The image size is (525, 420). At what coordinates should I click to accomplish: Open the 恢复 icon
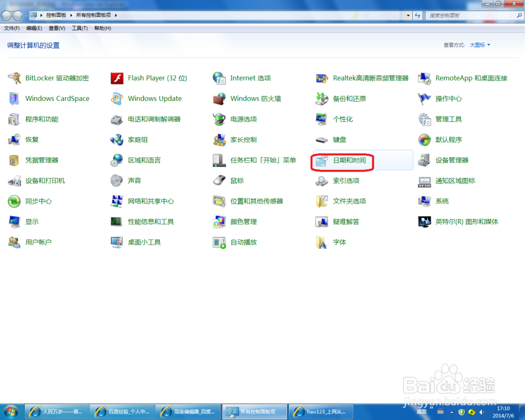pos(14,140)
